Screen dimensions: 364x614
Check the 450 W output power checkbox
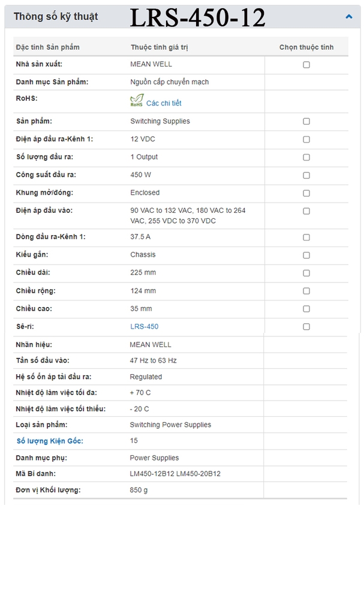point(306,175)
